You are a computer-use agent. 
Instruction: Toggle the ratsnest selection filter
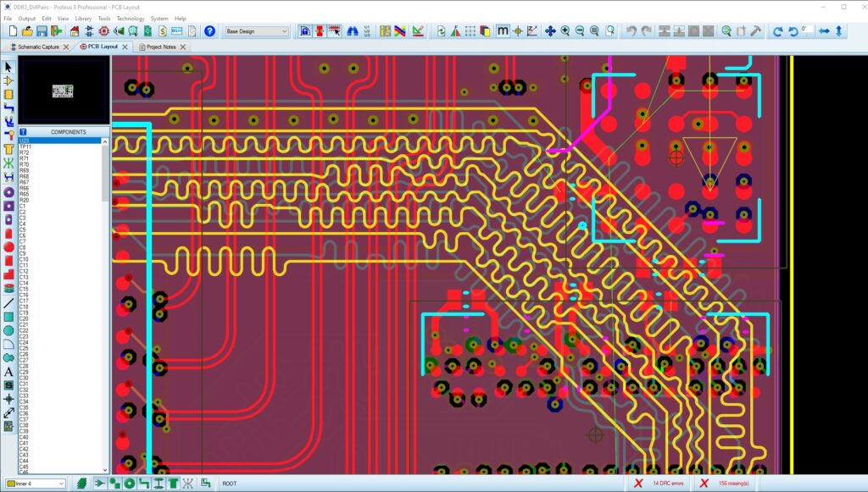tap(187, 484)
